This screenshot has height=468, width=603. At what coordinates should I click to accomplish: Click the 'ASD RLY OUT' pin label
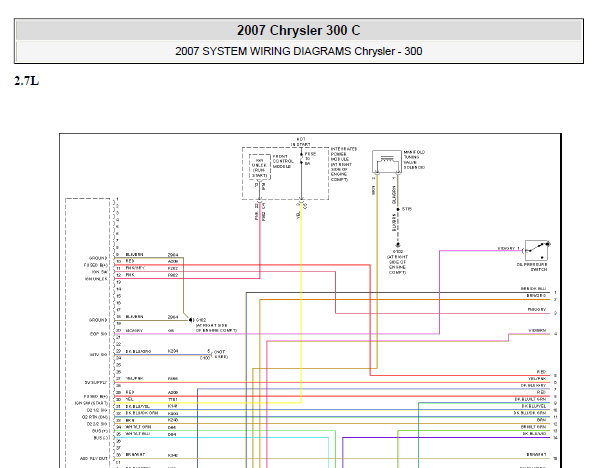(x=94, y=458)
